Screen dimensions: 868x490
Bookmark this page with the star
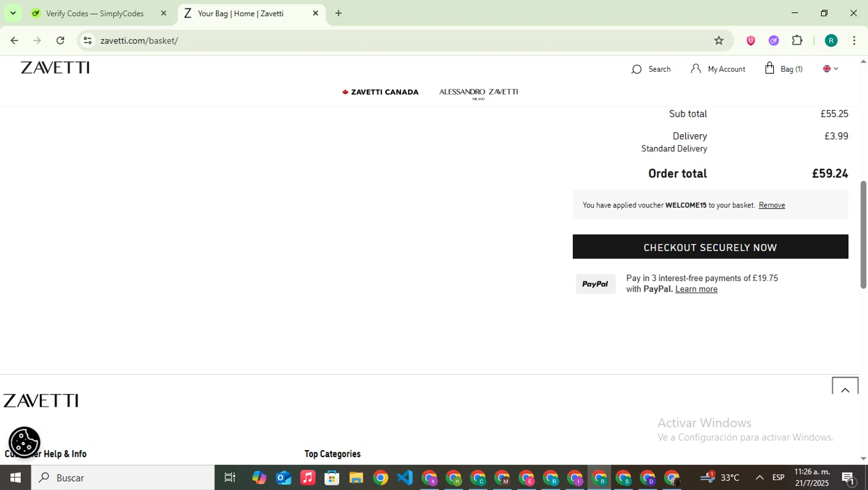[719, 40]
